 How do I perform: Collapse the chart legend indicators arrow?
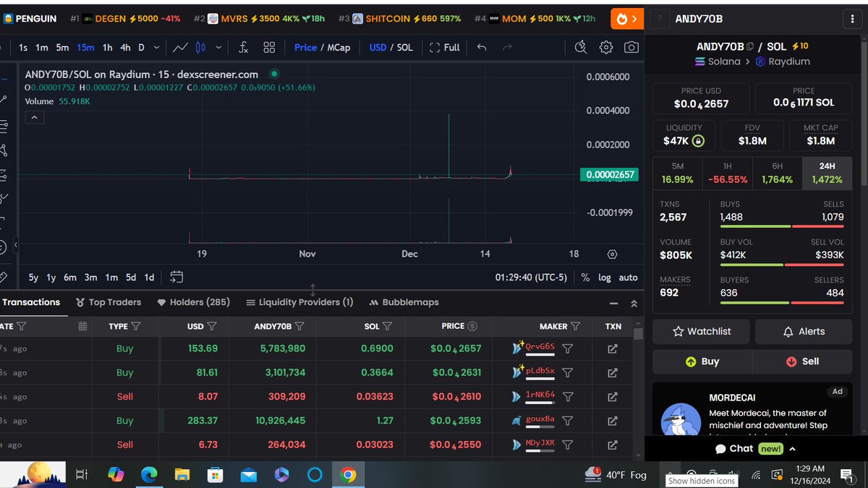coord(35,117)
